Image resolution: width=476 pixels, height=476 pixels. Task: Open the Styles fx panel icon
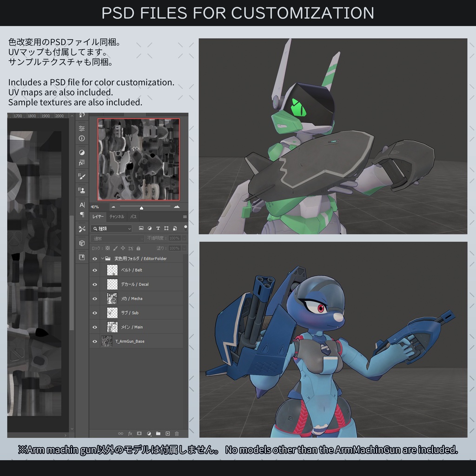82,163
